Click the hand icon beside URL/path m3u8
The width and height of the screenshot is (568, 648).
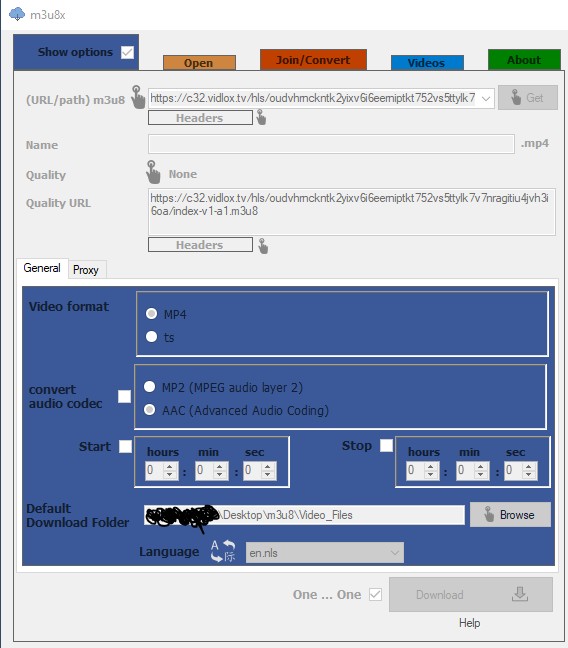(x=138, y=97)
